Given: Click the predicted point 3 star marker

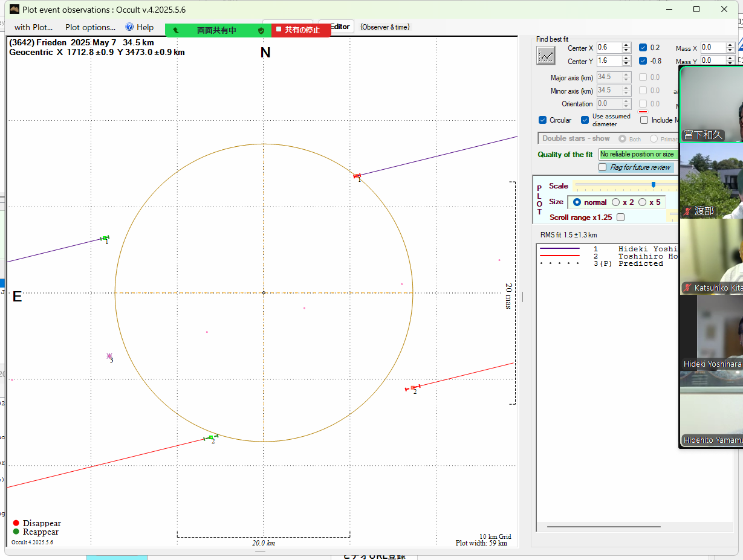Looking at the screenshot, I should point(109,356).
